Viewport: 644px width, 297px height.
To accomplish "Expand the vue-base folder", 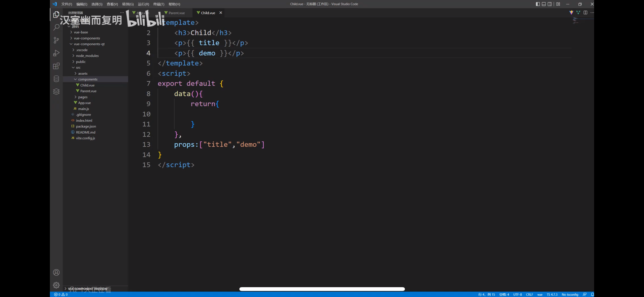I will point(81,32).
